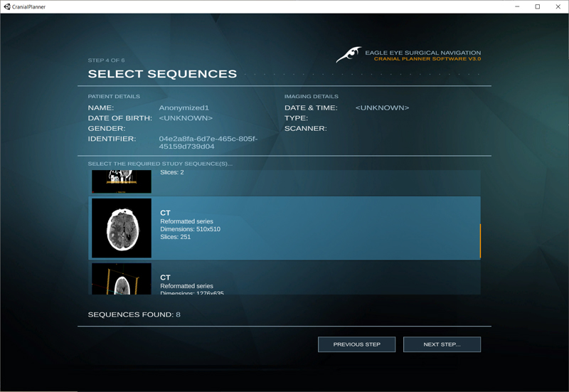Select the CT 1276x635 sequence thumbnail
This screenshot has height=392, width=569.
(x=122, y=279)
